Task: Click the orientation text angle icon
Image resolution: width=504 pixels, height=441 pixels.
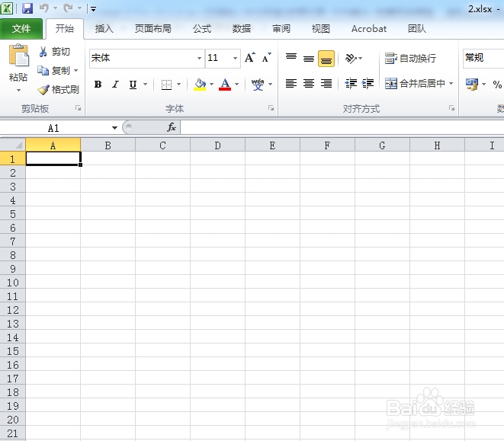Action: [350, 58]
